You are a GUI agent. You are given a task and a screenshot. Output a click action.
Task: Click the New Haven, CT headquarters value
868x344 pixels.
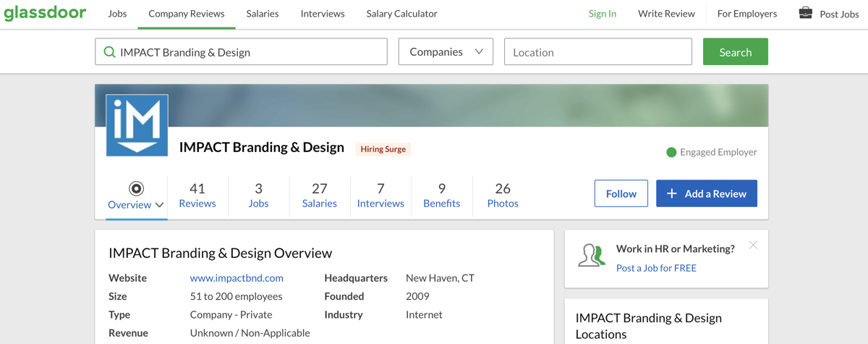[441, 278]
